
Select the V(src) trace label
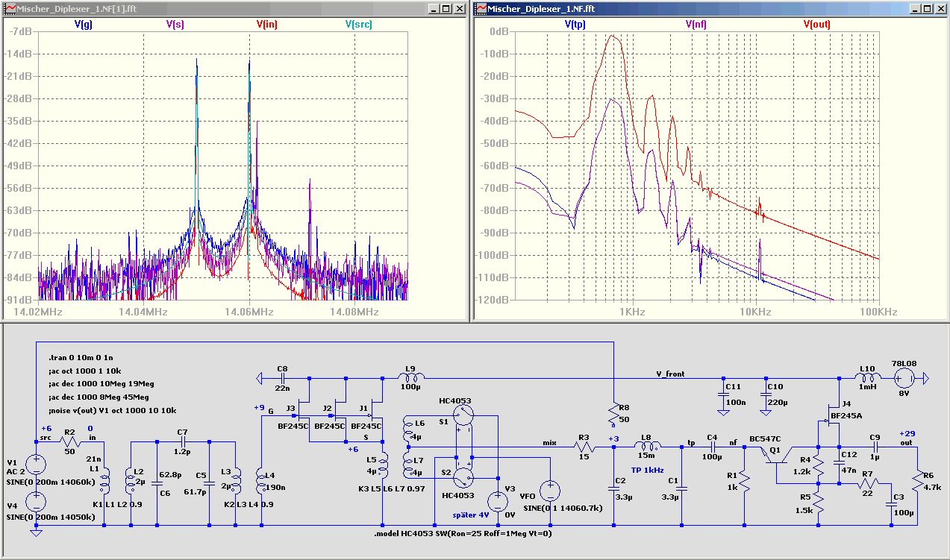coord(359,25)
